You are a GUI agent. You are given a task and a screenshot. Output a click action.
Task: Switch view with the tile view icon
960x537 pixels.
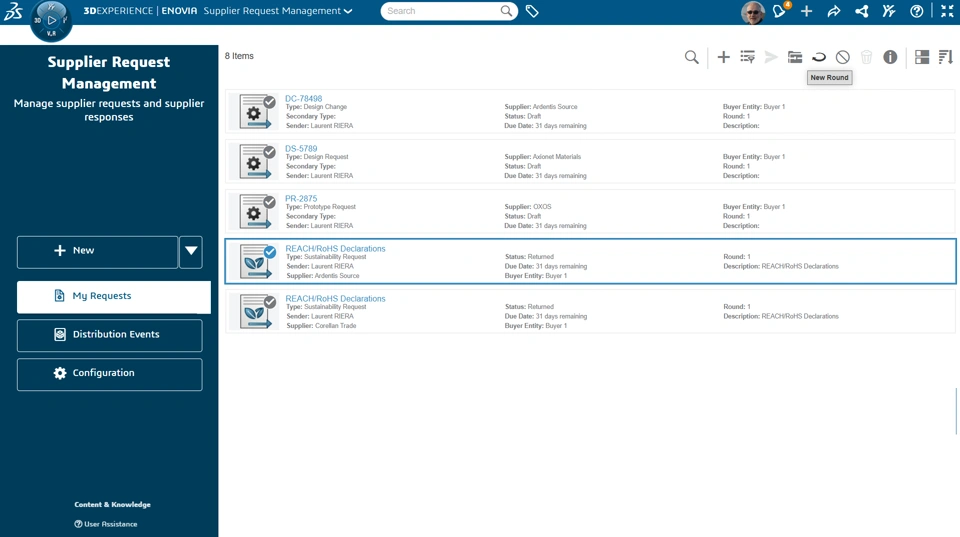point(922,57)
